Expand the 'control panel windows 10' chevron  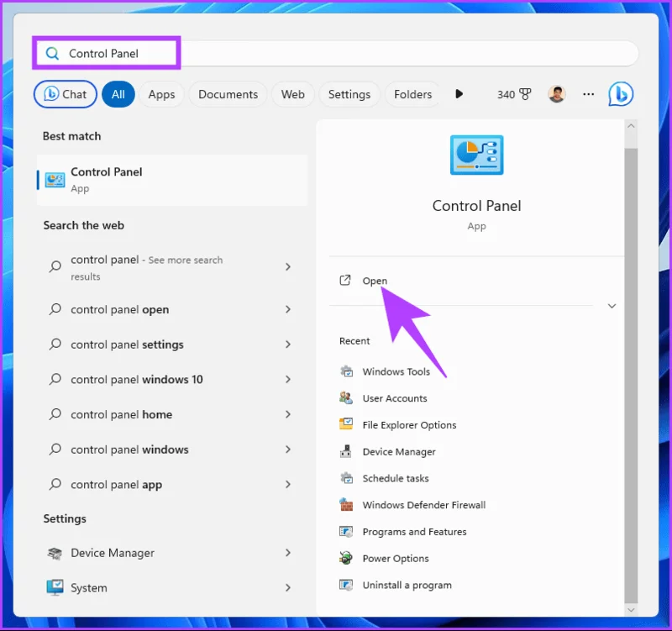(288, 380)
